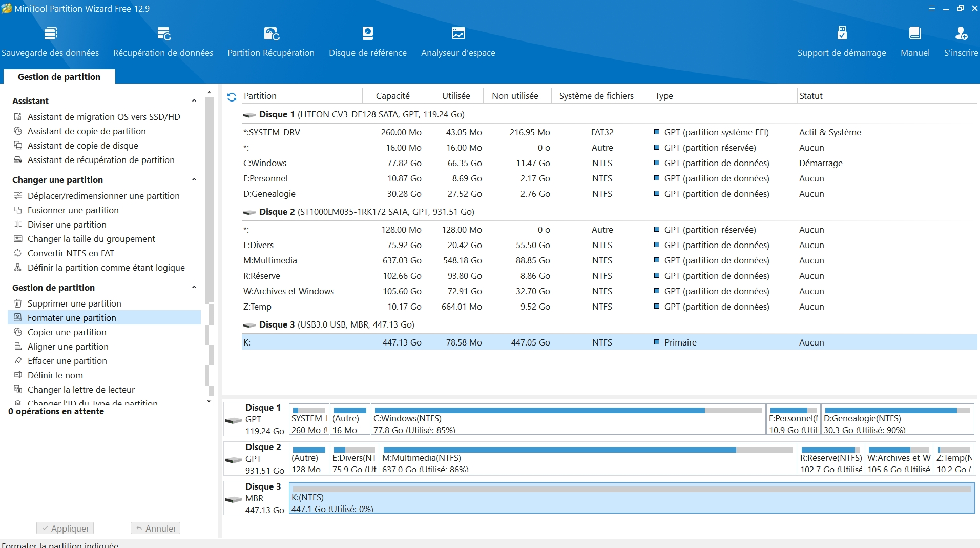The width and height of the screenshot is (980, 548).
Task: Select Convertir NTFS en FAT
Action: (71, 253)
